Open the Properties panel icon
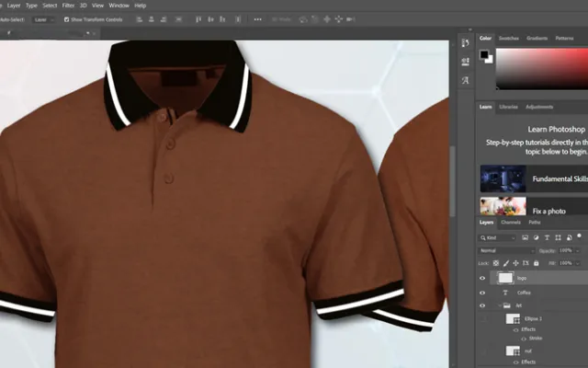Screen dimensions: 588x368 pos(465,62)
